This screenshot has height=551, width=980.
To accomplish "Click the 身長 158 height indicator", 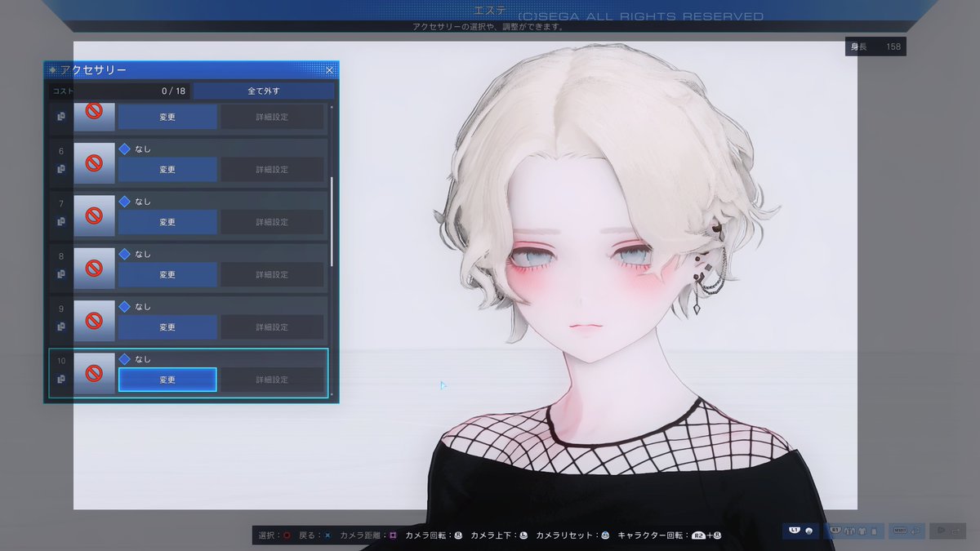I will [875, 47].
